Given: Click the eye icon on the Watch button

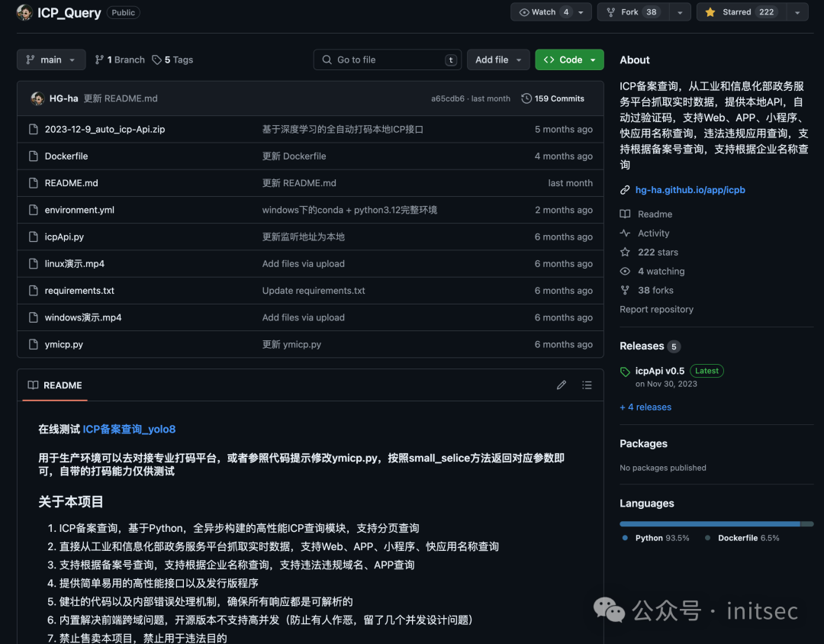Looking at the screenshot, I should (x=526, y=12).
